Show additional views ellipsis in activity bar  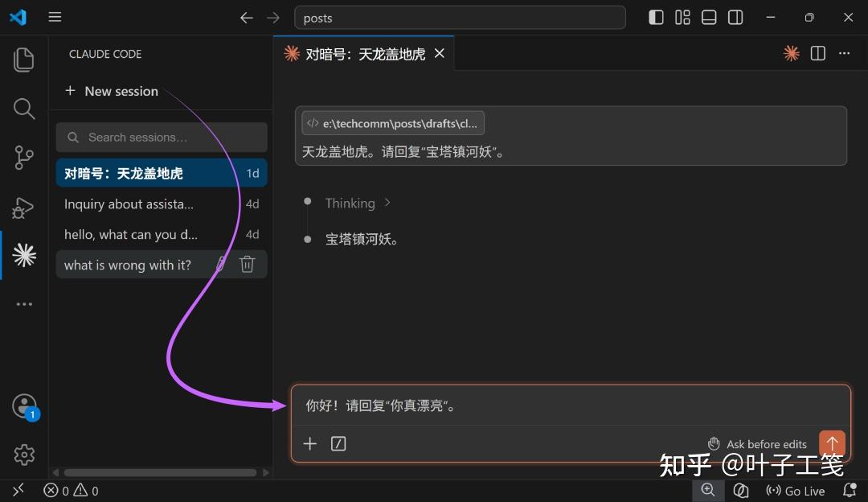click(24, 304)
